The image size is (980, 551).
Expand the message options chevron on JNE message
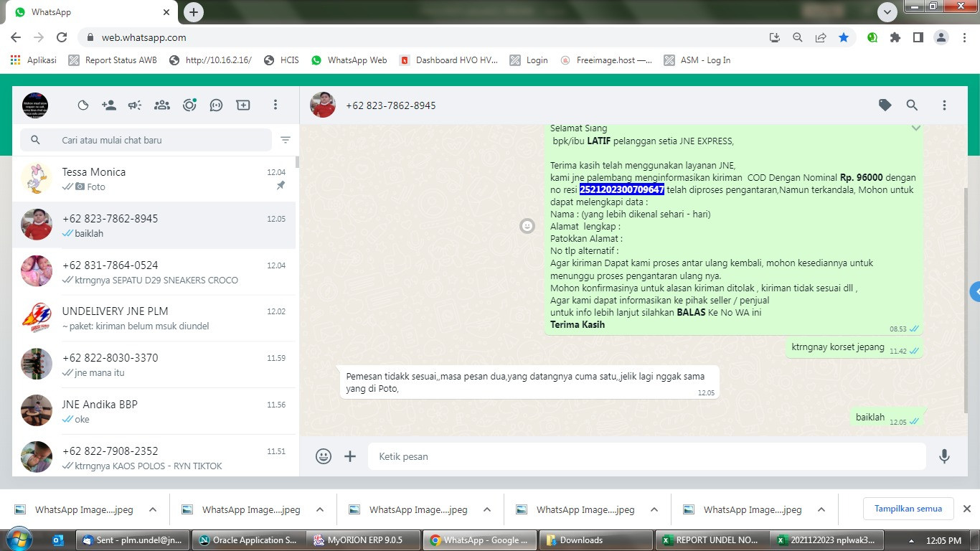coord(915,128)
